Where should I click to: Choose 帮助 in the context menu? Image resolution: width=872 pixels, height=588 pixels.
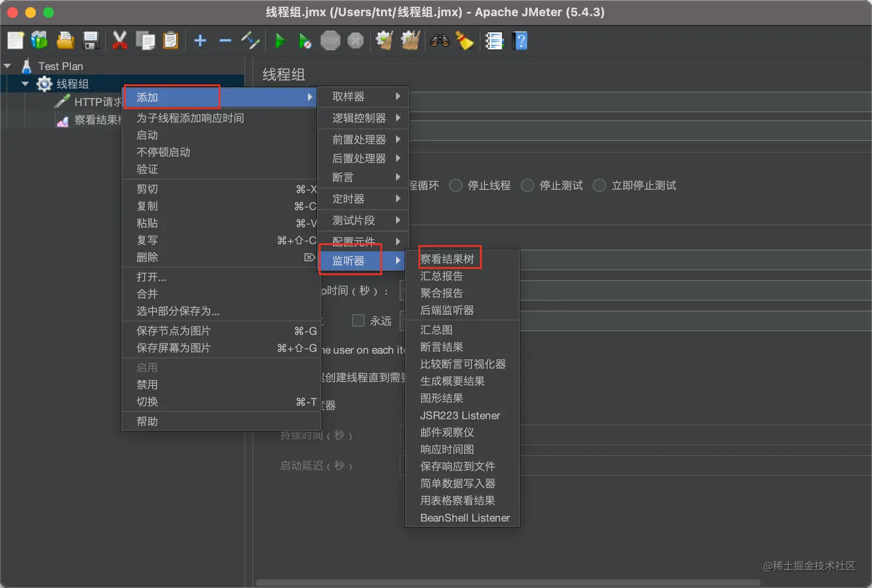click(x=220, y=421)
